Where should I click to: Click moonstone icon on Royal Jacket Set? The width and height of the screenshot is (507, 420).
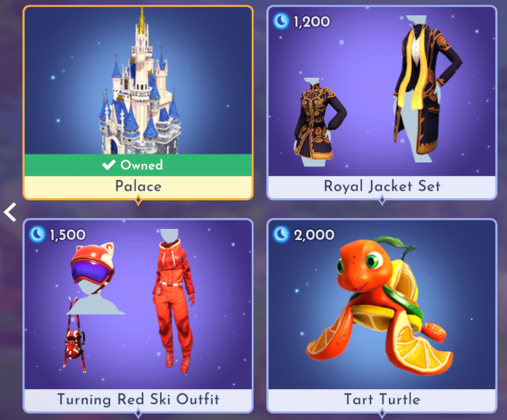pyautogui.click(x=281, y=21)
